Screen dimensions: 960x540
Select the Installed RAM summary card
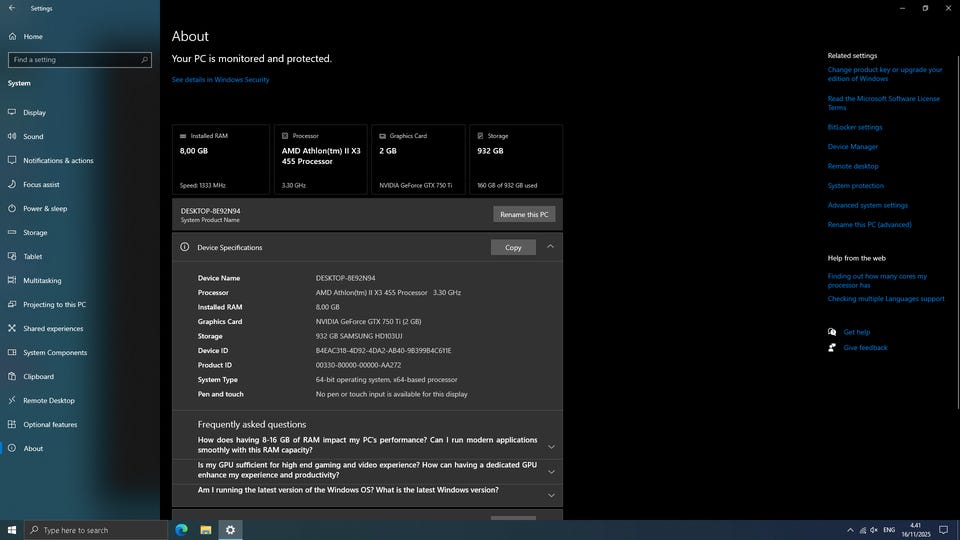220,159
